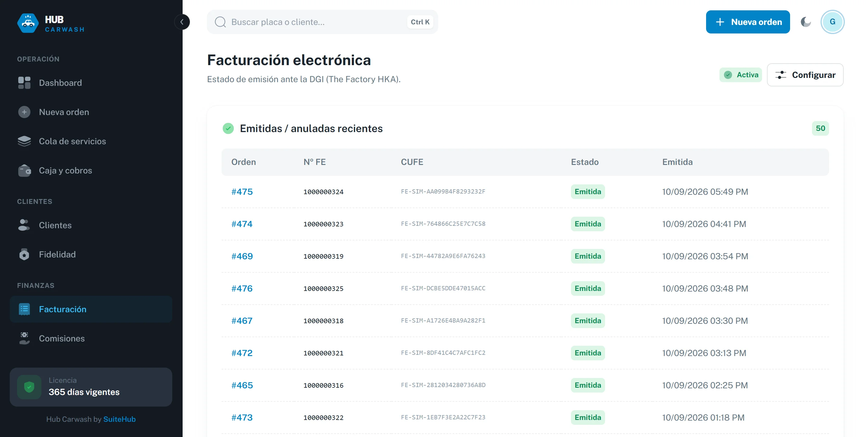Open order #472 link
Screen dimensions: 868x437
tap(242, 353)
